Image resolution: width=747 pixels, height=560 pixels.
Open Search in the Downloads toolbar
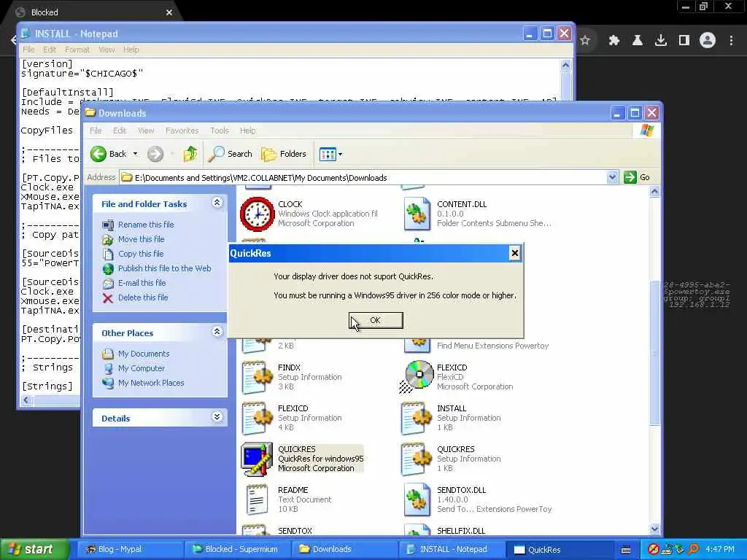pyautogui.click(x=231, y=154)
